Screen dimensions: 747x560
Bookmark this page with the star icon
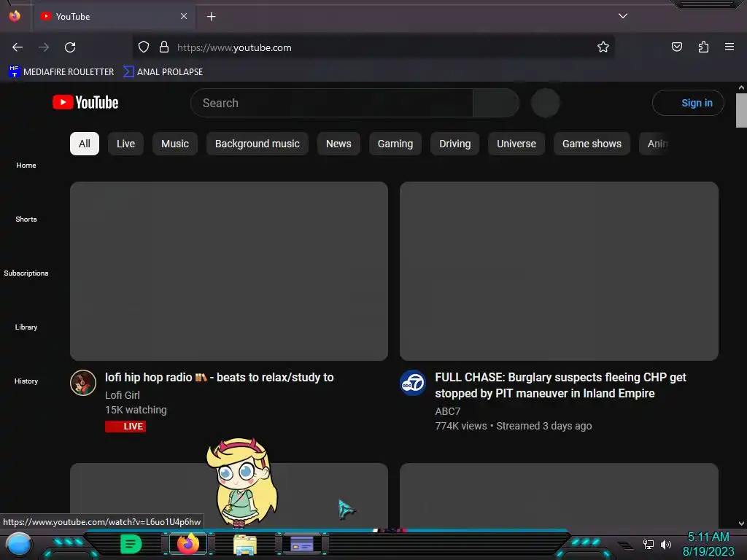tap(603, 47)
